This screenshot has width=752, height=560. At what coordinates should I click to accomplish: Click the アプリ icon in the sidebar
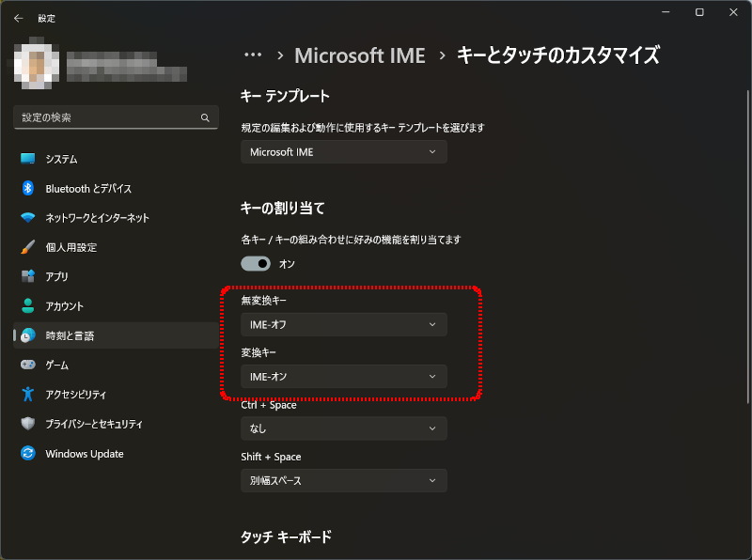[x=28, y=276]
